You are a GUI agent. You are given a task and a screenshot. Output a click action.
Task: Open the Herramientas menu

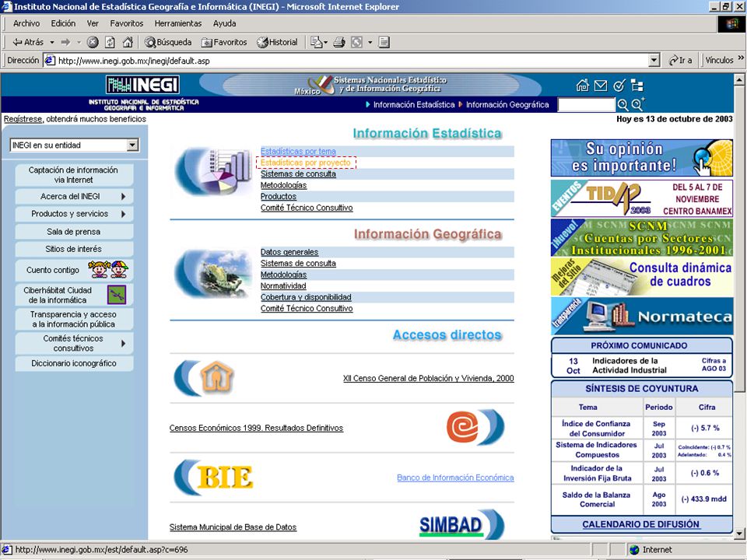(x=177, y=23)
